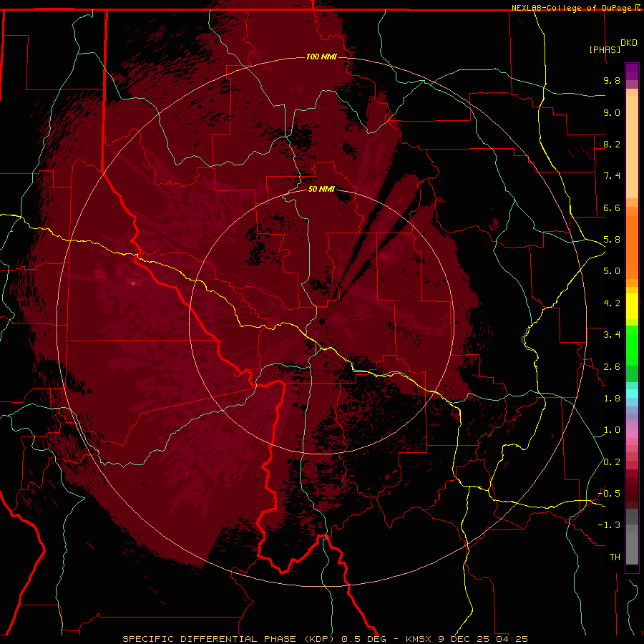Click the 9.8 value on the color scale

612,80
